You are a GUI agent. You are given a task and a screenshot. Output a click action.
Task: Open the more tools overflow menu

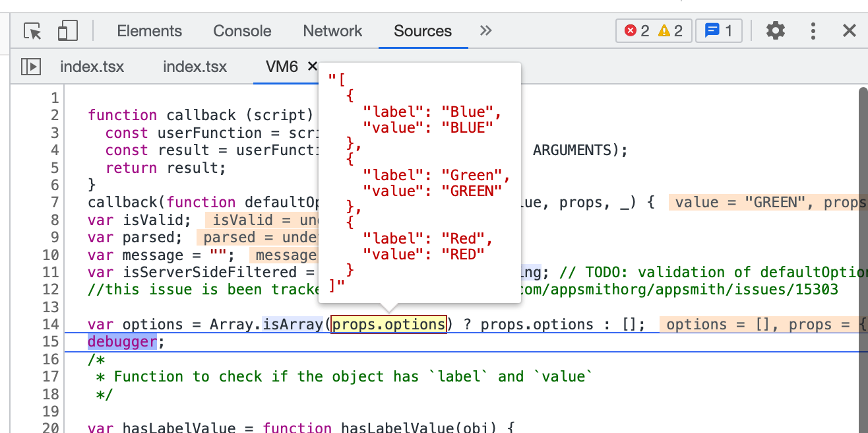485,31
